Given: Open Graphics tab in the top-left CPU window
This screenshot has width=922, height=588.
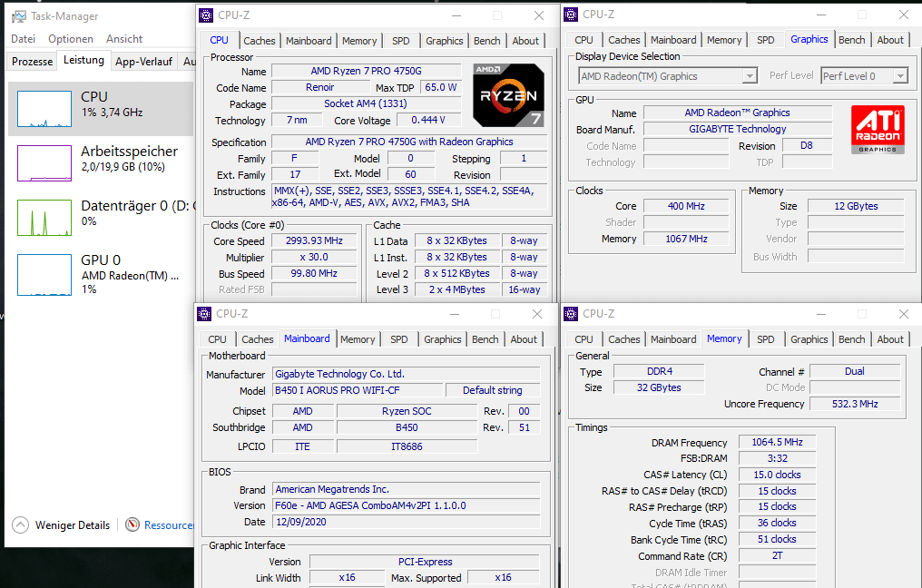Looking at the screenshot, I should 445,41.
